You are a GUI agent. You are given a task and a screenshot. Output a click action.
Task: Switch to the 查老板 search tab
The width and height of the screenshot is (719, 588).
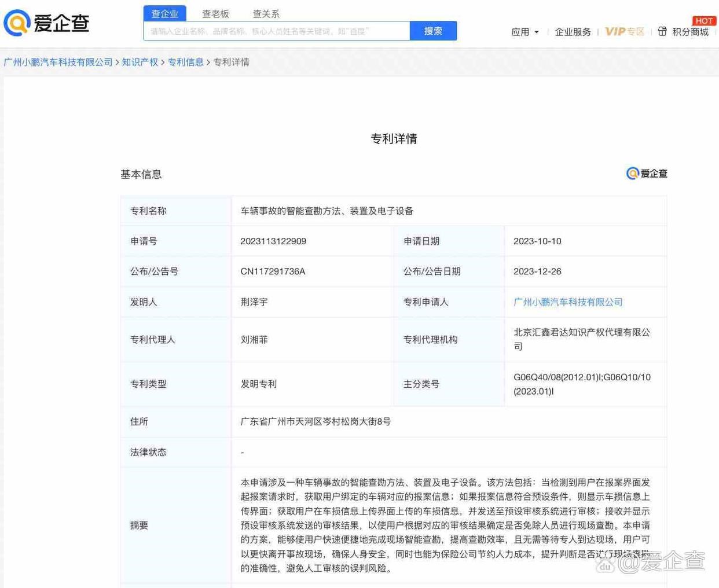(215, 14)
